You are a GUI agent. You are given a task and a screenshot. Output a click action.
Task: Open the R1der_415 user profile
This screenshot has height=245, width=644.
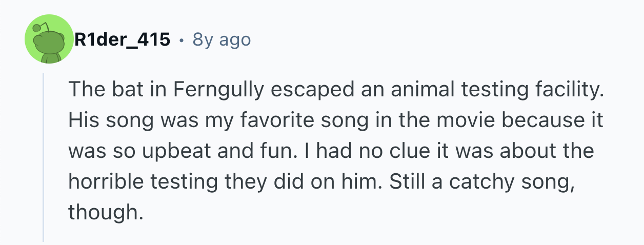click(123, 39)
